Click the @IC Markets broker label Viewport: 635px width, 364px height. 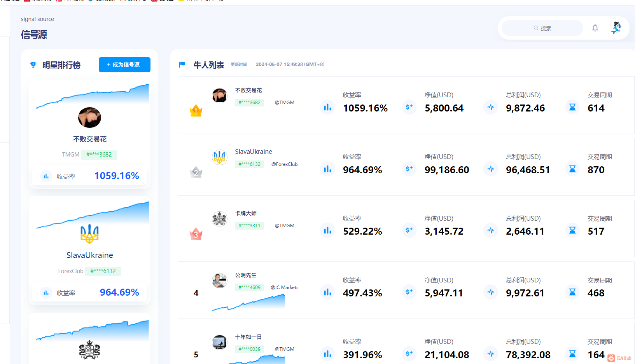coord(285,287)
